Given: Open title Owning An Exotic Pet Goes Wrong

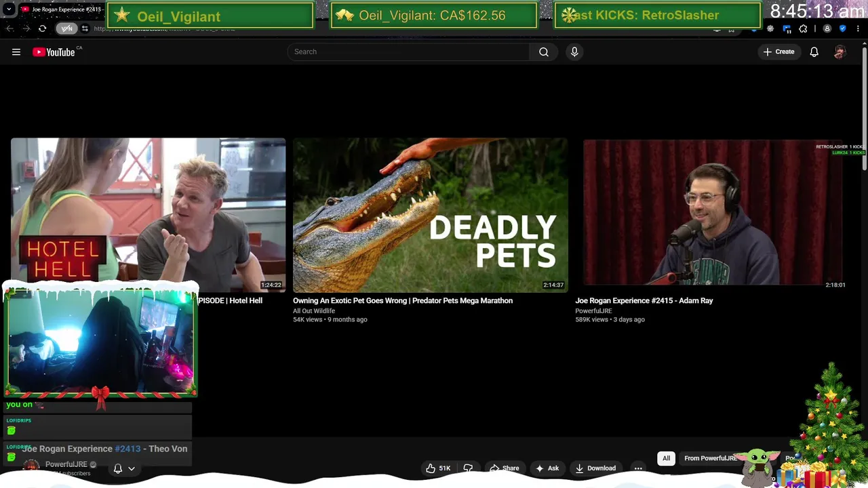Looking at the screenshot, I should [x=403, y=300].
